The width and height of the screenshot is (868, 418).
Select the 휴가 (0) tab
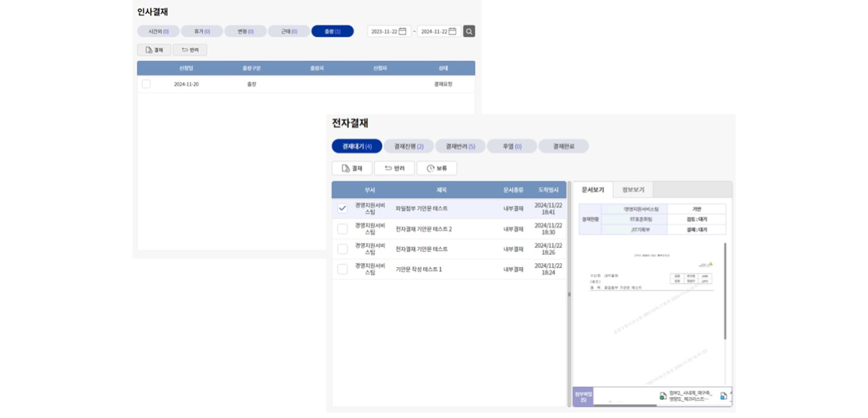click(202, 32)
